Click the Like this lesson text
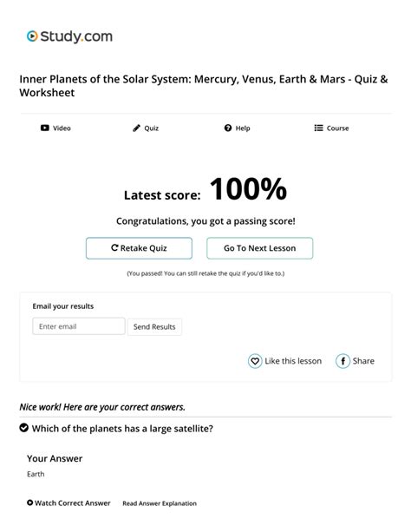This screenshot has width=411, height=532. point(293,361)
